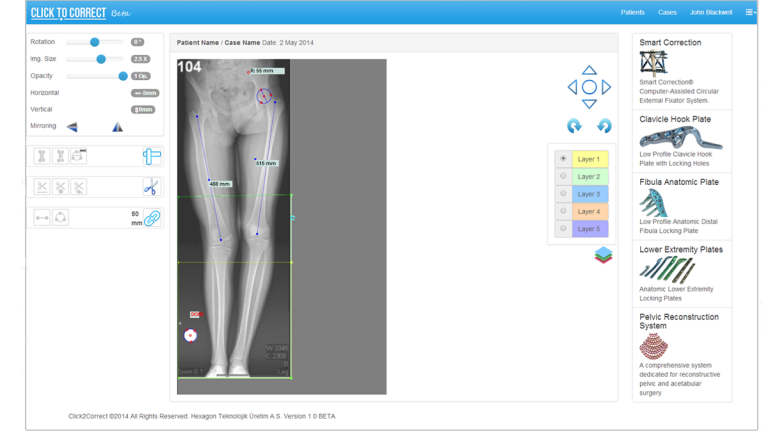
Task: Click the 488 mm measurement label
Action: [220, 184]
